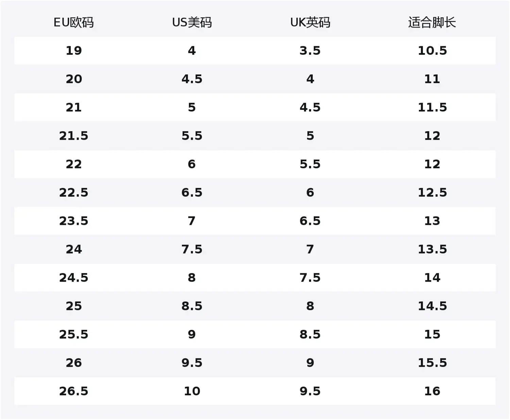This screenshot has width=510, height=420.
Task: Click foot length 16 cell
Action: [432, 391]
